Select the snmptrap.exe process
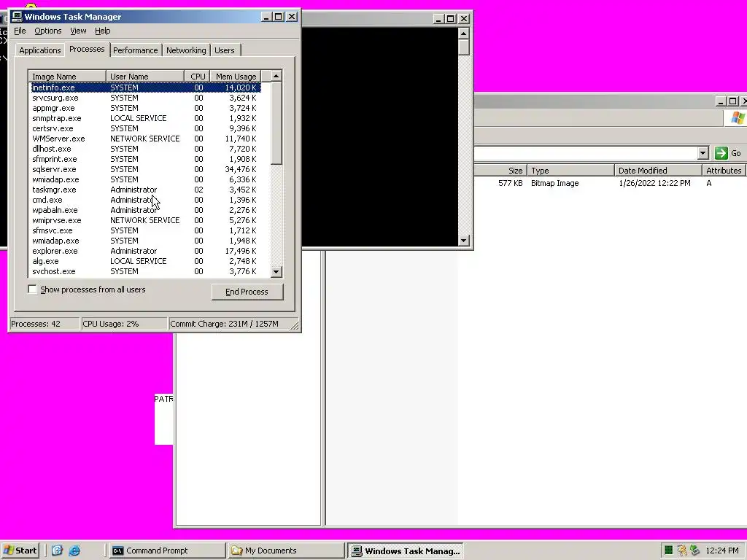 pyautogui.click(x=57, y=118)
